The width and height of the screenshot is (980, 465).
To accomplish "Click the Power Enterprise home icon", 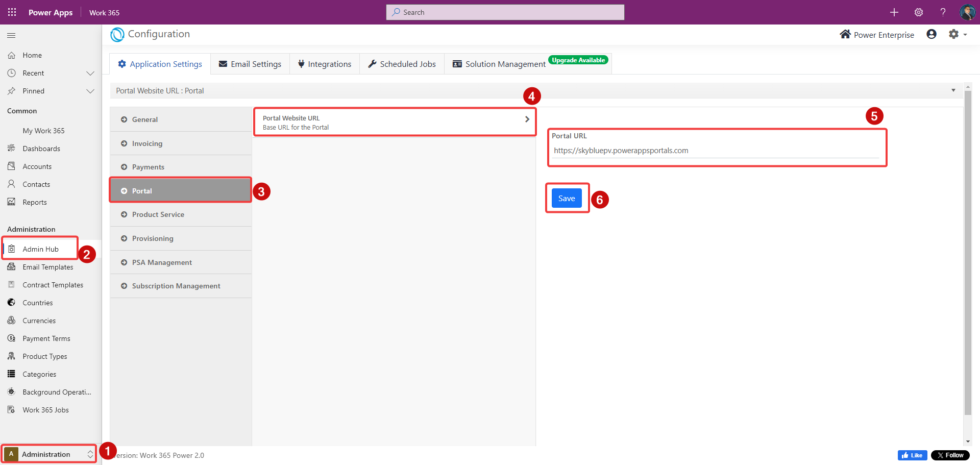I will tap(845, 34).
